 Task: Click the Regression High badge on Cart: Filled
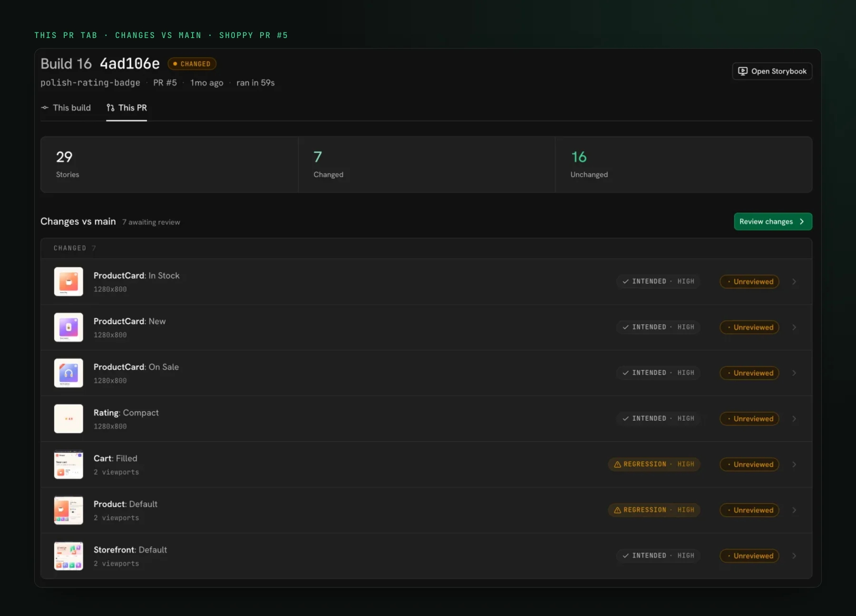[x=654, y=464]
